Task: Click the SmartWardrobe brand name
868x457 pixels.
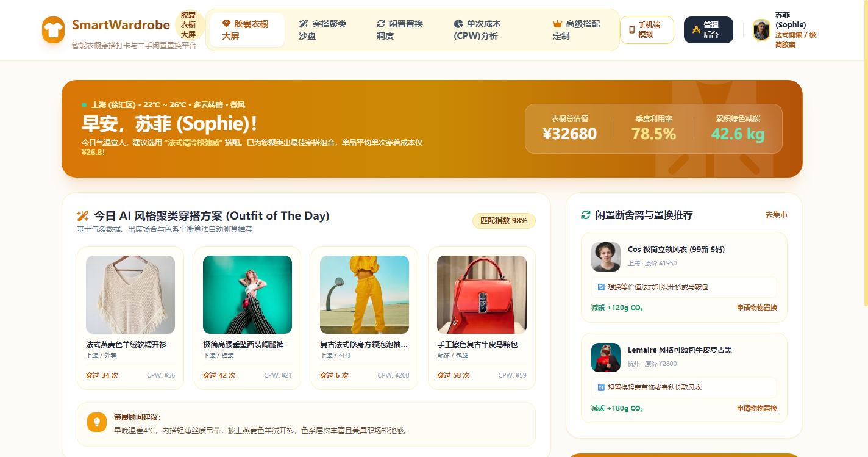Action: click(x=121, y=25)
